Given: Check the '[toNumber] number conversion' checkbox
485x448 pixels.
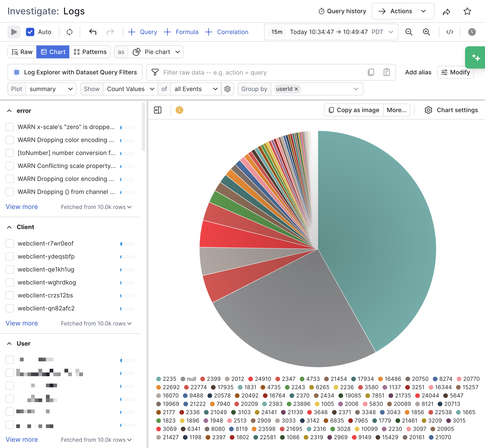Looking at the screenshot, I should [x=10, y=153].
